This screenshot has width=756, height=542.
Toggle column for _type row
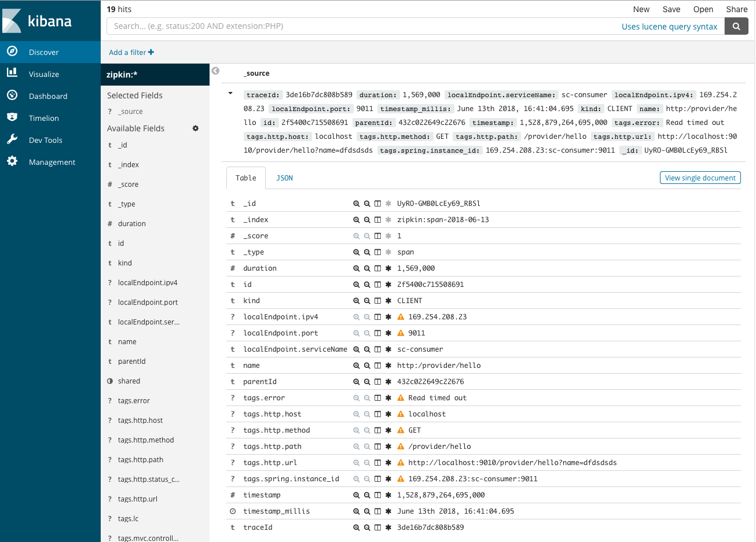(x=377, y=252)
